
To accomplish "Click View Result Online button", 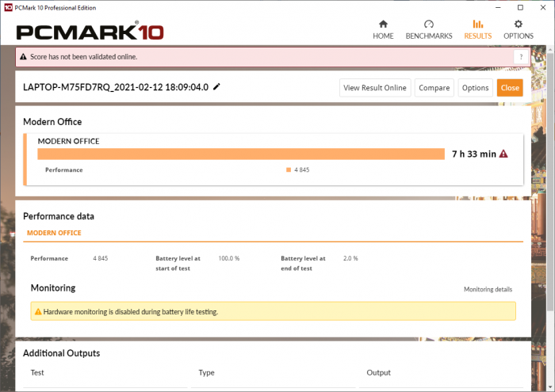I will click(x=375, y=88).
